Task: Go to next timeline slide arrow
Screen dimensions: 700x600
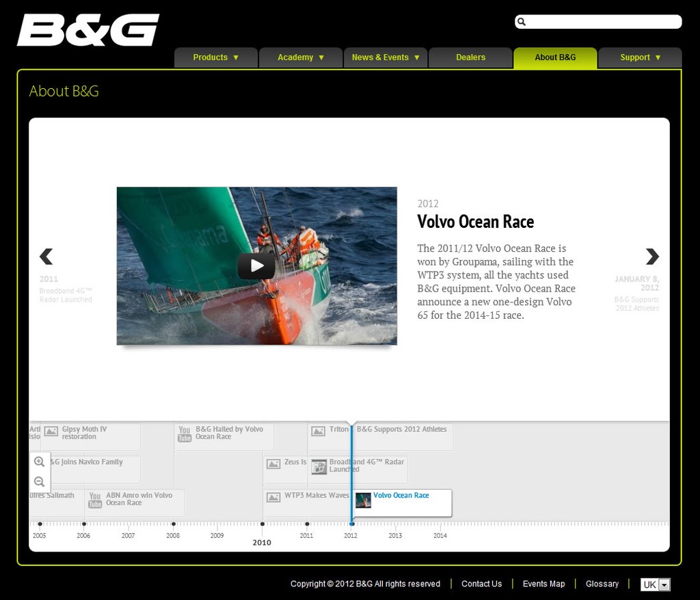Action: click(652, 257)
